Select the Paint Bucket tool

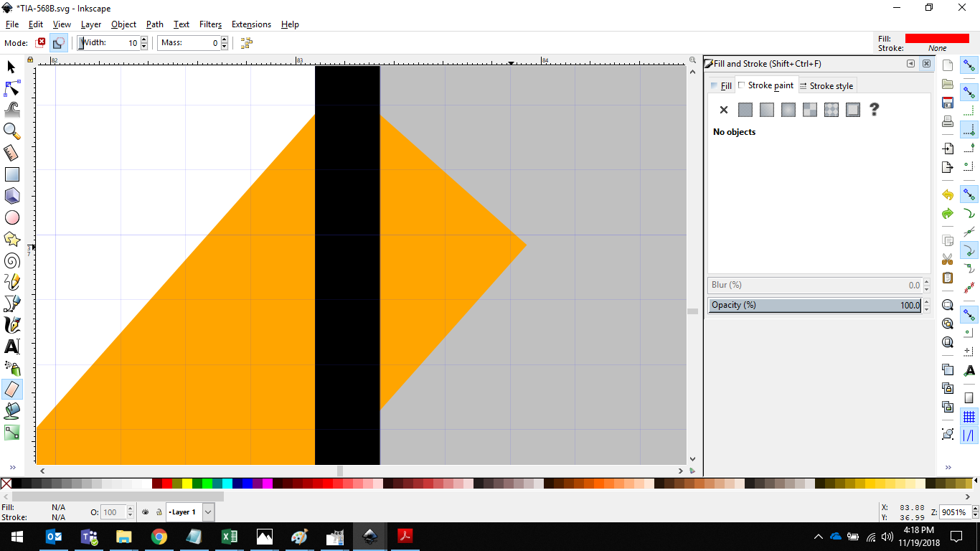point(12,411)
